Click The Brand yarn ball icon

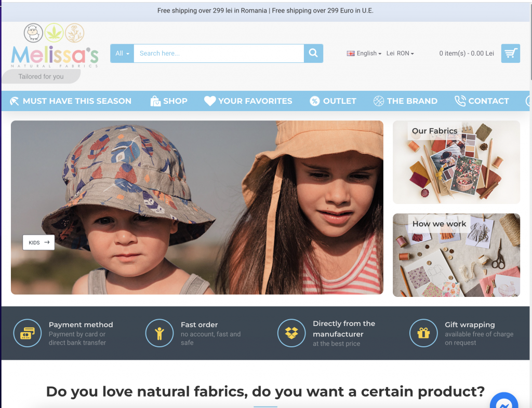(x=379, y=101)
